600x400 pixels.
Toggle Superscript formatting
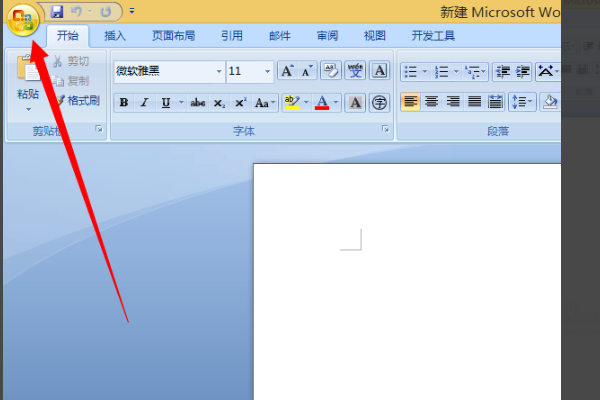point(241,103)
